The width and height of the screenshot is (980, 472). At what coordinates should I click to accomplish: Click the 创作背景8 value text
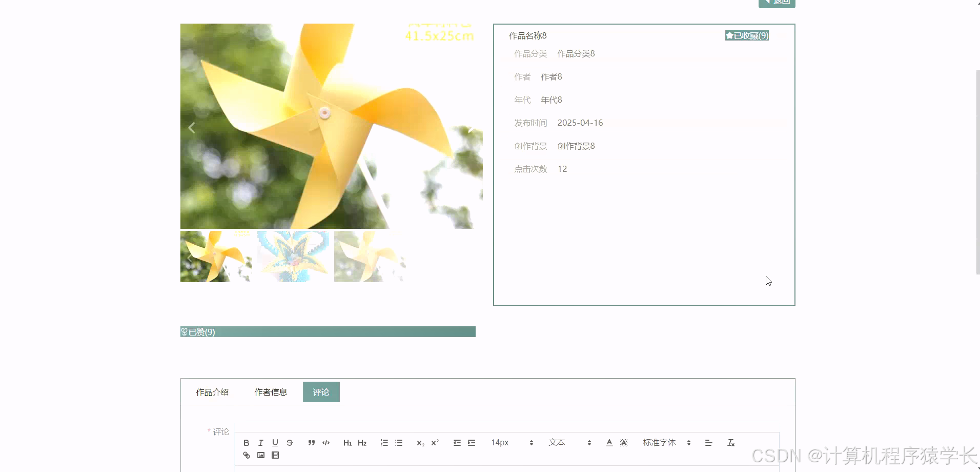pyautogui.click(x=576, y=146)
